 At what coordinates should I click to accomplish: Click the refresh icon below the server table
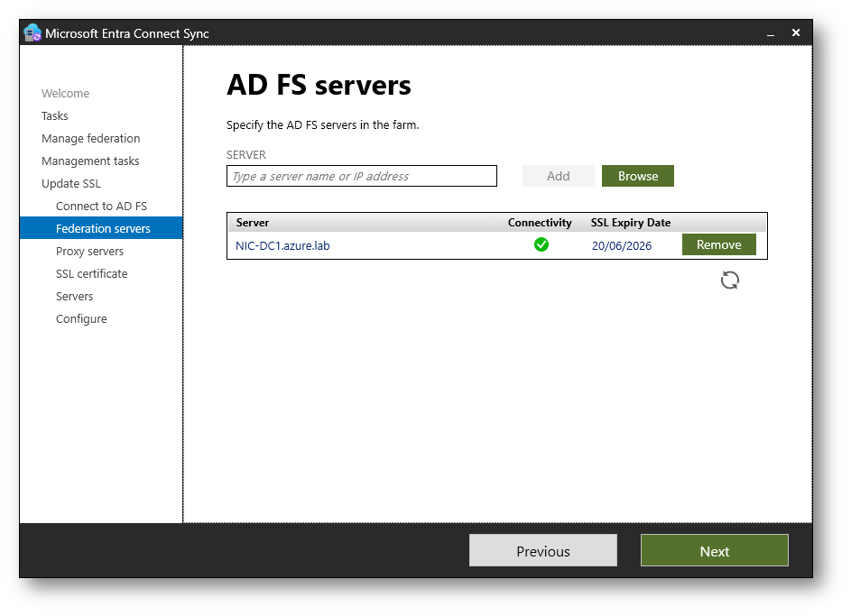[x=730, y=280]
